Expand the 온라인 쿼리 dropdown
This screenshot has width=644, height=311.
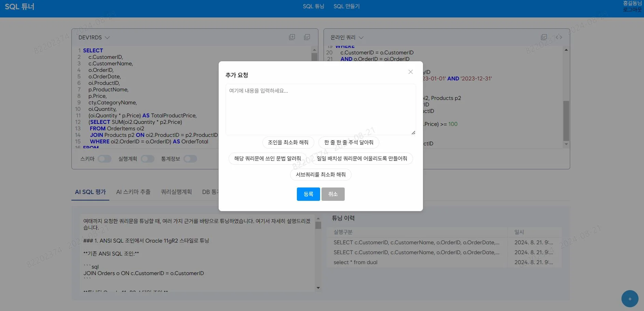coord(346,38)
